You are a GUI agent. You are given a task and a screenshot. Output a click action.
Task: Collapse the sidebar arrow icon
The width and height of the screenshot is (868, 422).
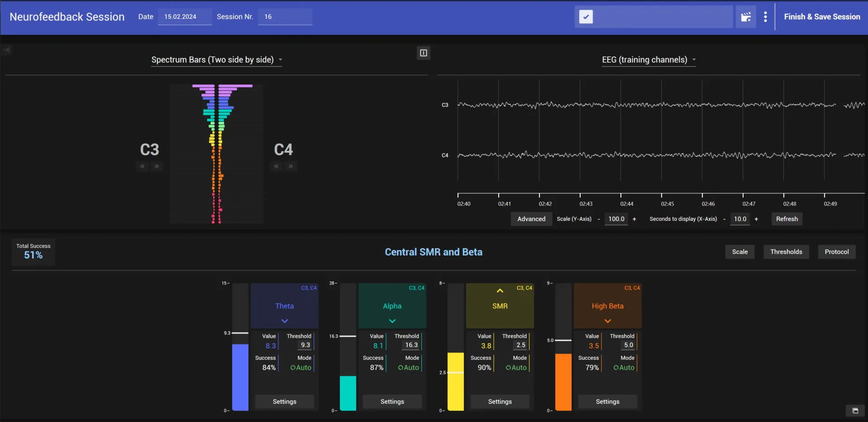(x=6, y=50)
